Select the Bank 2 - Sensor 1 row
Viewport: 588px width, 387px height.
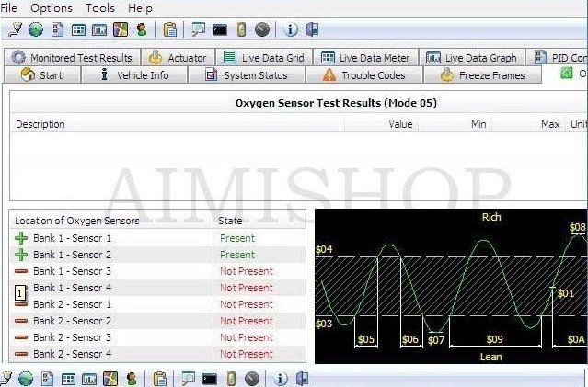pyautogui.click(x=157, y=304)
